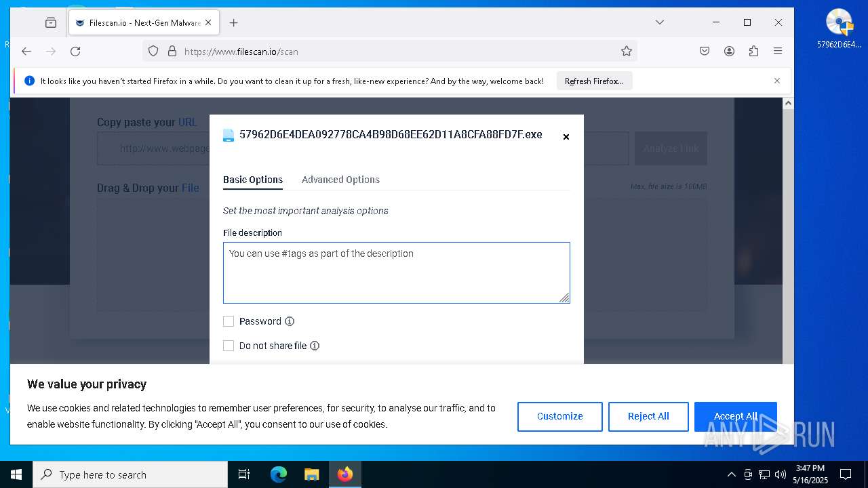
Task: Open network status tray icon
Action: click(764, 474)
